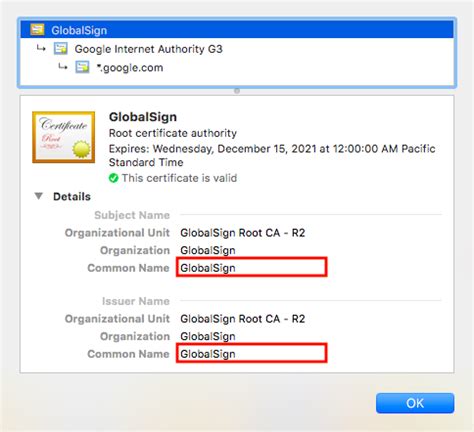Select the GlobalSign root certificate row

pos(237,30)
